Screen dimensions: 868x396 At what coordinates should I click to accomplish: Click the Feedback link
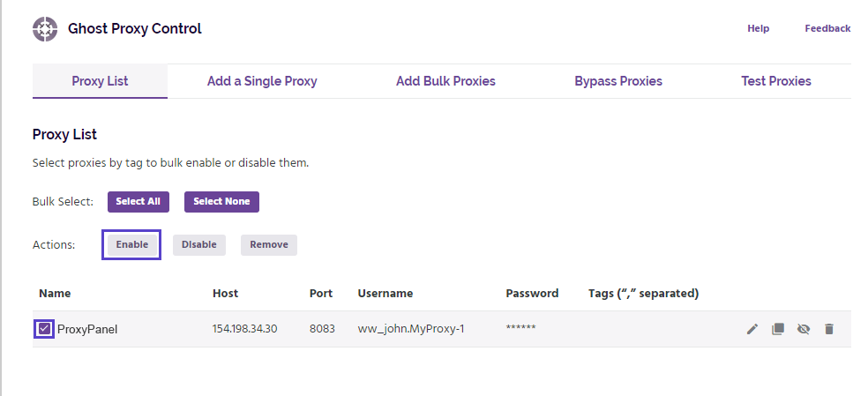coord(827,28)
